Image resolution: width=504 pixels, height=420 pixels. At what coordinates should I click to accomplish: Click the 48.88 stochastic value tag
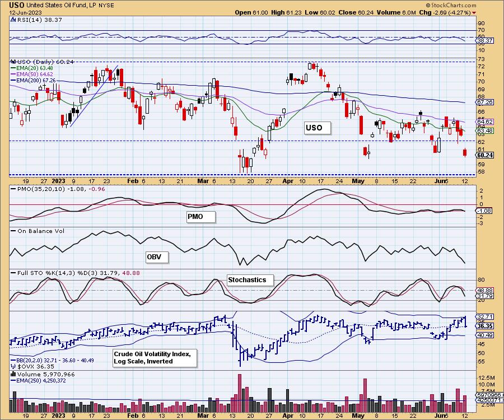tap(485, 290)
